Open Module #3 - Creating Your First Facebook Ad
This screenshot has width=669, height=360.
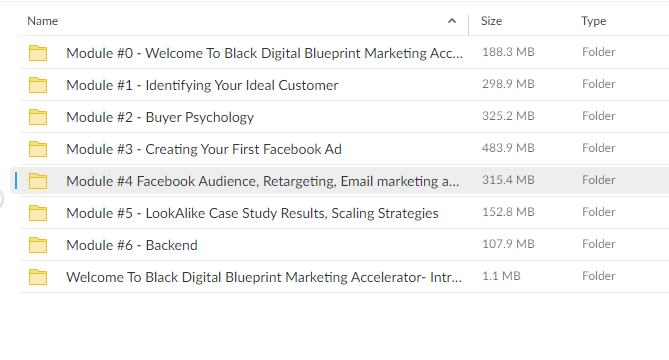coord(204,149)
